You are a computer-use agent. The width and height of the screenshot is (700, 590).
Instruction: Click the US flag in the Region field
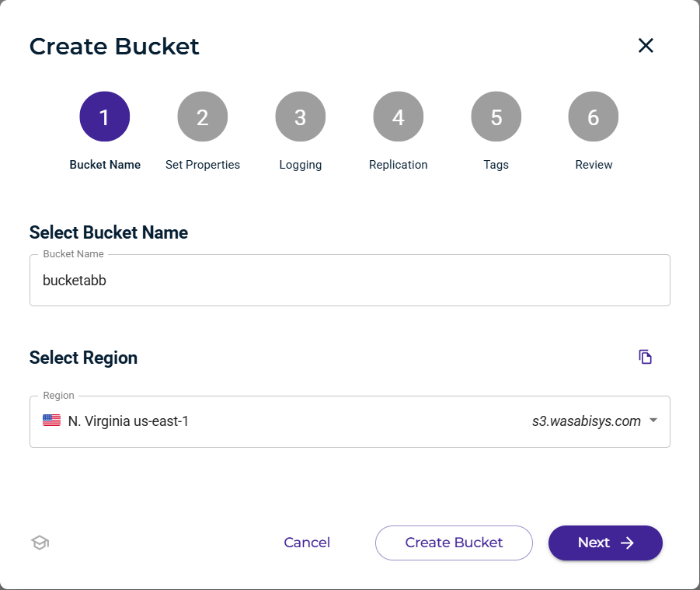click(50, 420)
